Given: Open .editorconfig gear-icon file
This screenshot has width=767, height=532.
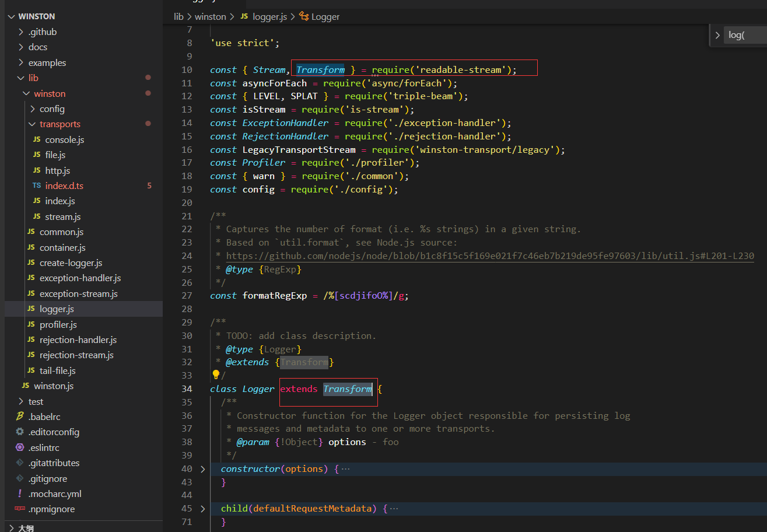Looking at the screenshot, I should pyautogui.click(x=54, y=432).
